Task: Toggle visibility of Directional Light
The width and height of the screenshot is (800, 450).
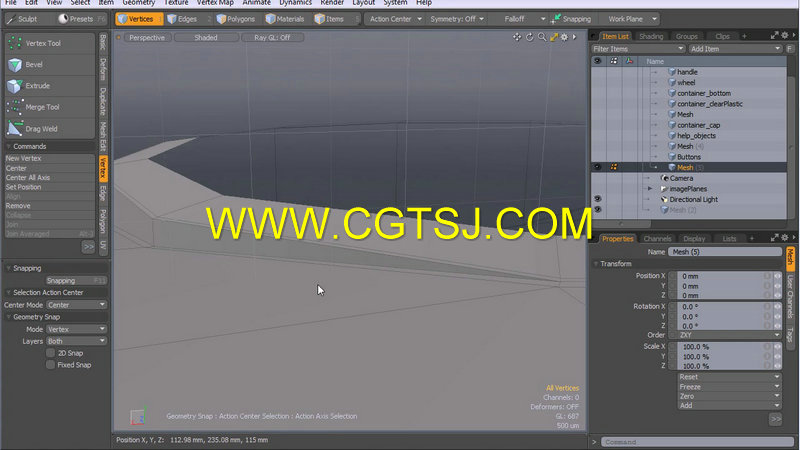Action: [x=597, y=199]
